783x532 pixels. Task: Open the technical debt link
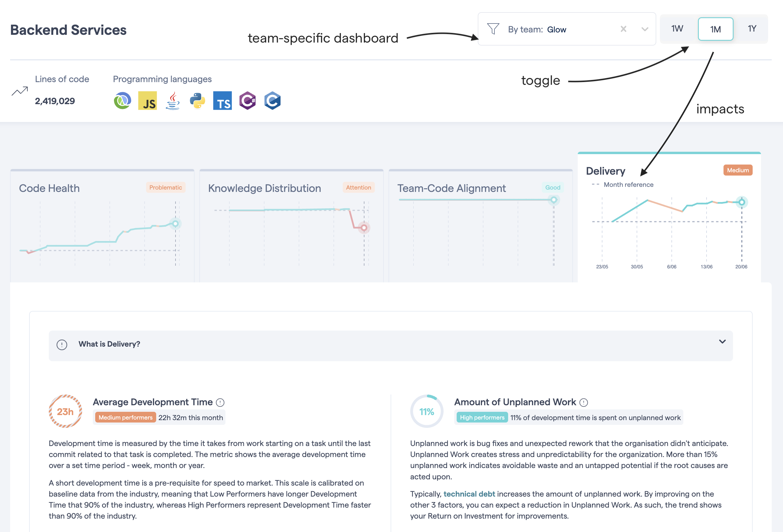coord(470,494)
